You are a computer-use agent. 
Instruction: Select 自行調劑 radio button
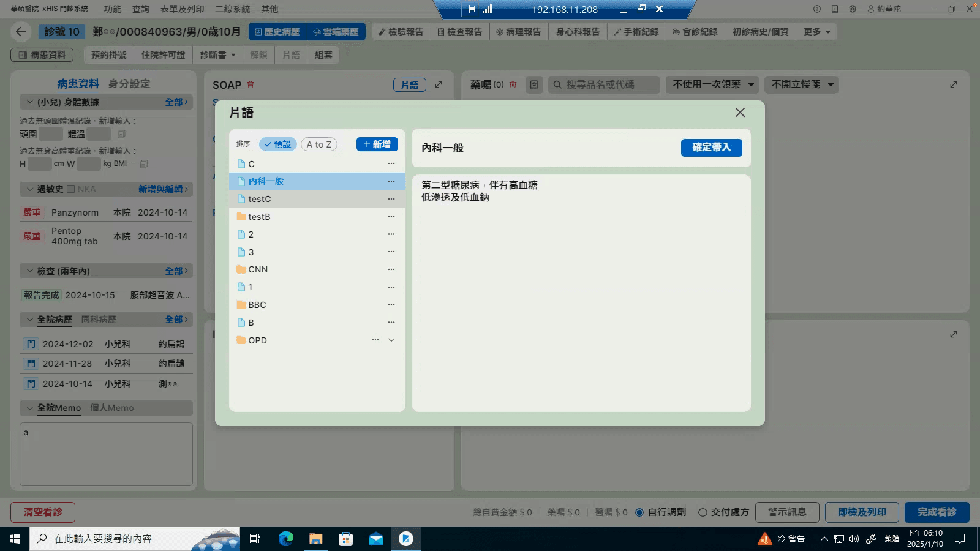[639, 512]
